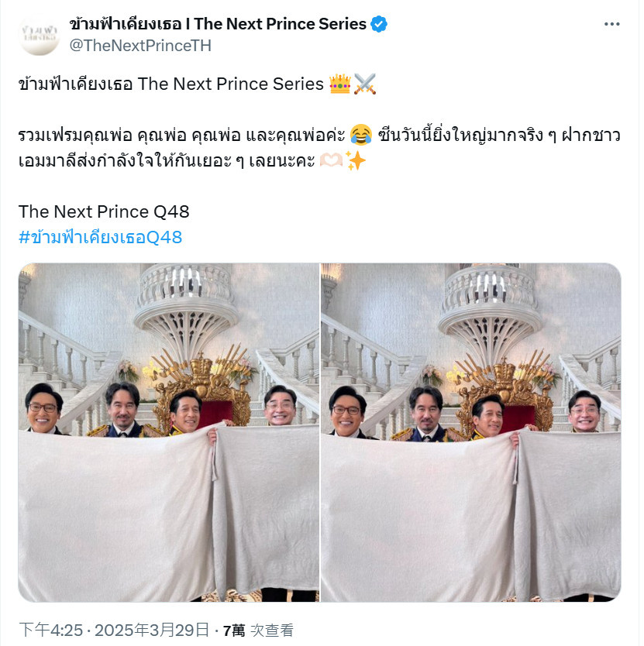Viewport: 644px width, 646px height.
Task: Click the first line 'ข้ามฟ้าเคียงเธอ The Next Prince Series'
Action: pyautogui.click(x=171, y=84)
